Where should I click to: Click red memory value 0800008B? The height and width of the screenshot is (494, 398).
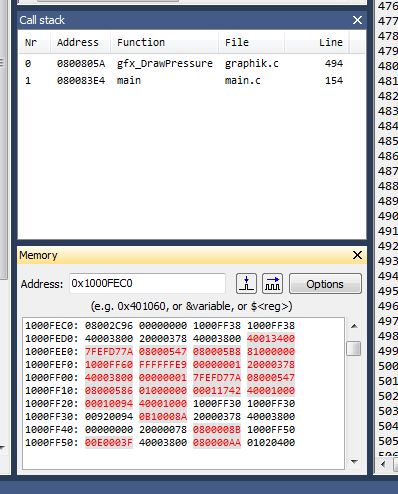(217, 429)
